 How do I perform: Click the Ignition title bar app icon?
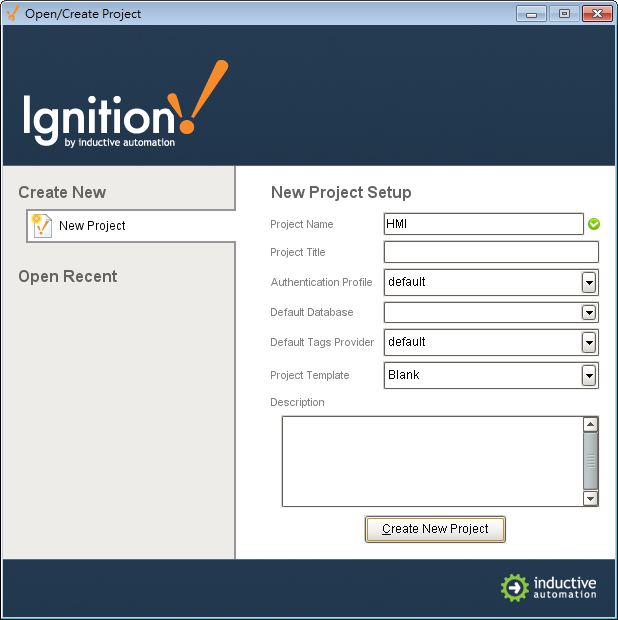(13, 13)
